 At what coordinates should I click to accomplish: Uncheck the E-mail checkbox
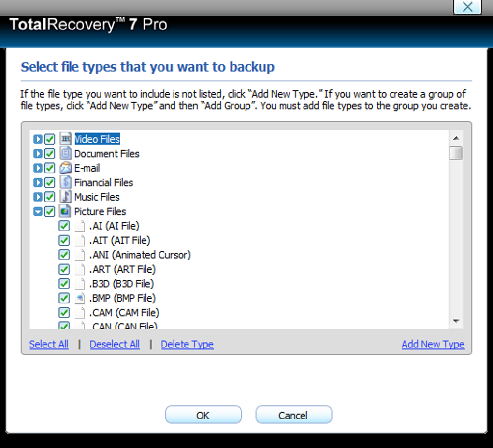[x=49, y=168]
